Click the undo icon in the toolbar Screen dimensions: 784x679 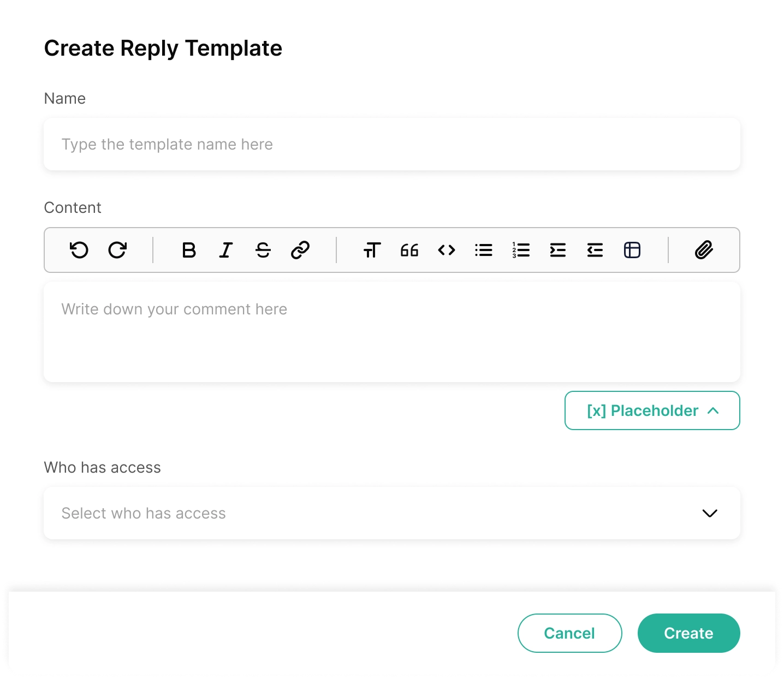(79, 250)
